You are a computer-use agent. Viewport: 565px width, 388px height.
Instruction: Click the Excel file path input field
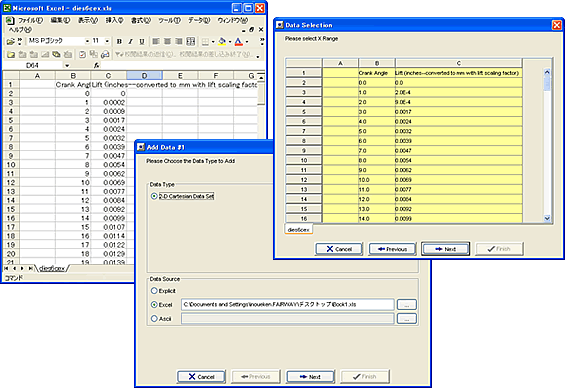pyautogui.click(x=288, y=305)
